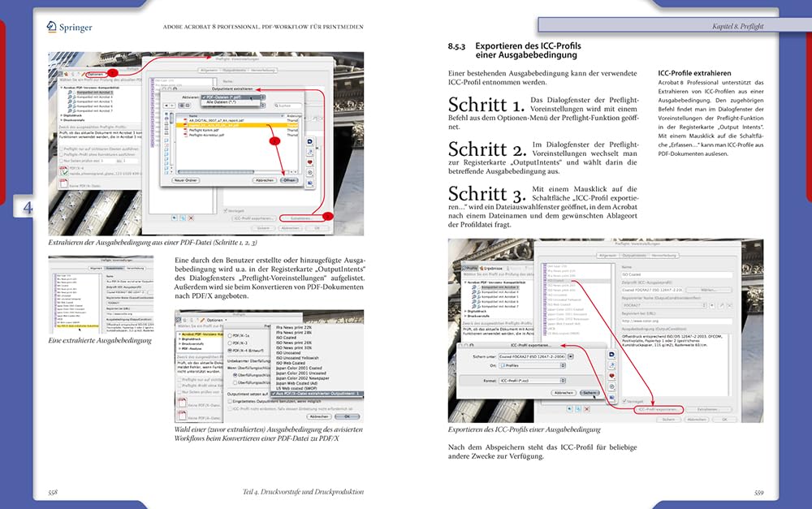Click the edit pencil icon beside the FOGRA27 dropdown
This screenshot has width=812, height=509.
[721, 305]
